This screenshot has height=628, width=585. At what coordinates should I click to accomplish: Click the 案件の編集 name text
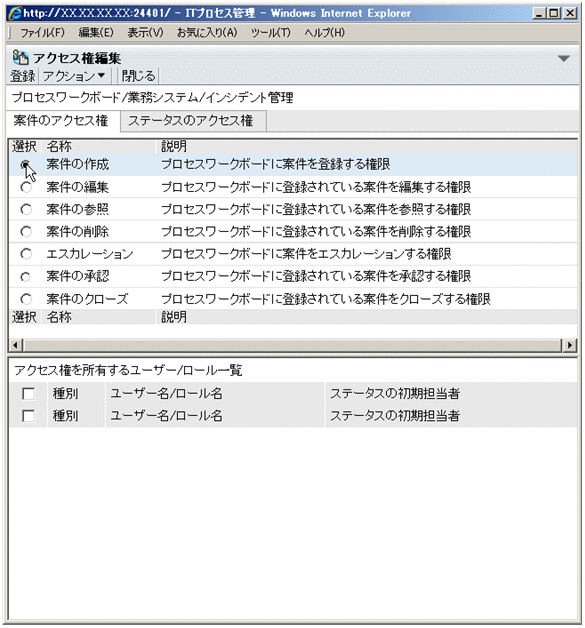tap(77, 187)
